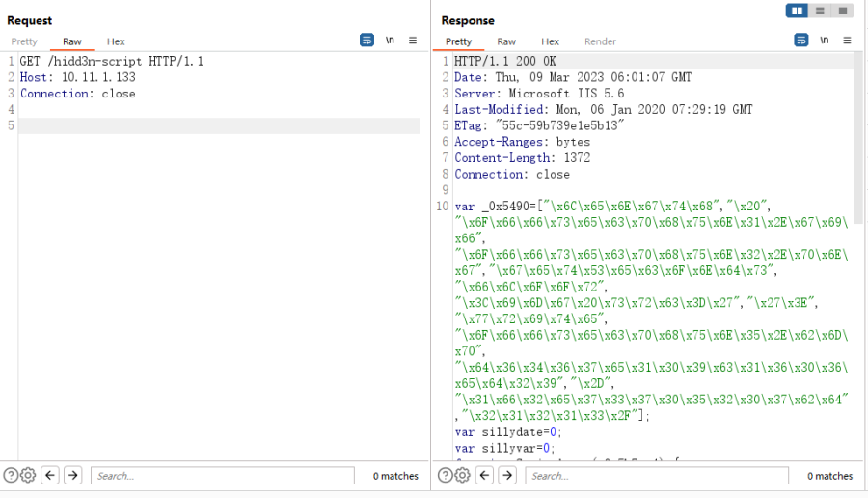
Task: Toggle word wrap icon in Response pane
Action: 801,40
